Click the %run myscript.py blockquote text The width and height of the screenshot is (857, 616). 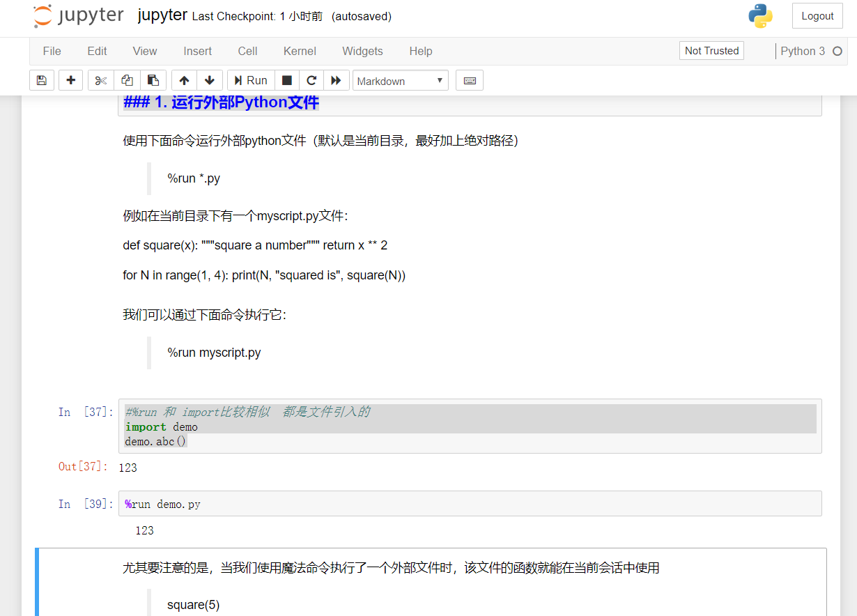click(214, 353)
